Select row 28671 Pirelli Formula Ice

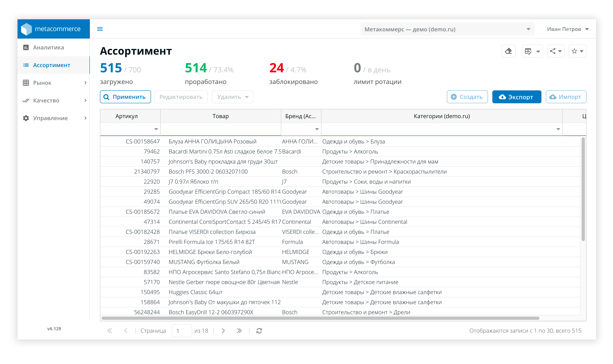340,242
